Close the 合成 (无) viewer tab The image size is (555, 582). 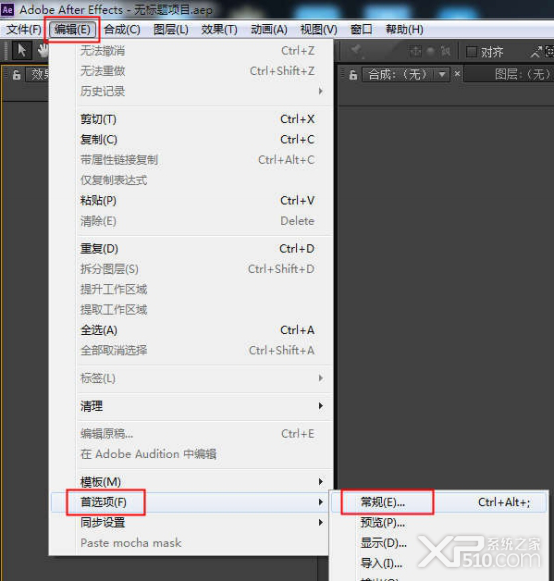pyautogui.click(x=457, y=73)
